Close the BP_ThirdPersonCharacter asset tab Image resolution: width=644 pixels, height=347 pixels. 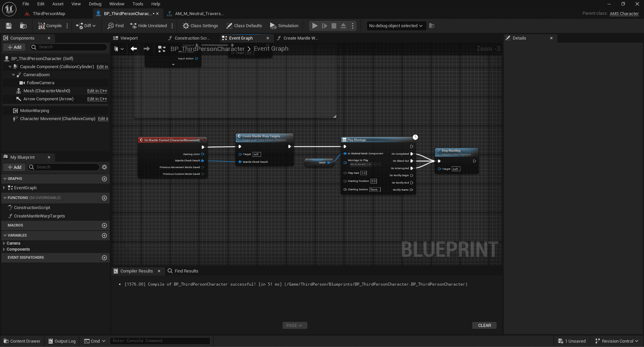(157, 14)
